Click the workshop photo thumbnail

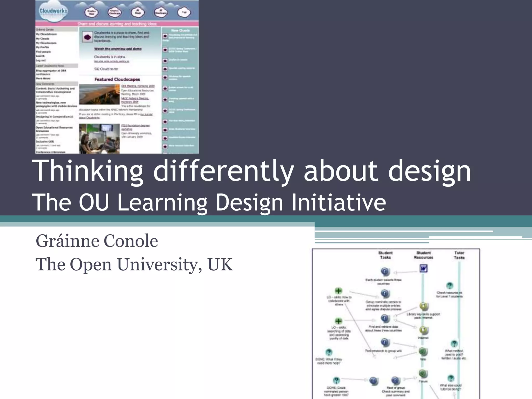coord(99,138)
